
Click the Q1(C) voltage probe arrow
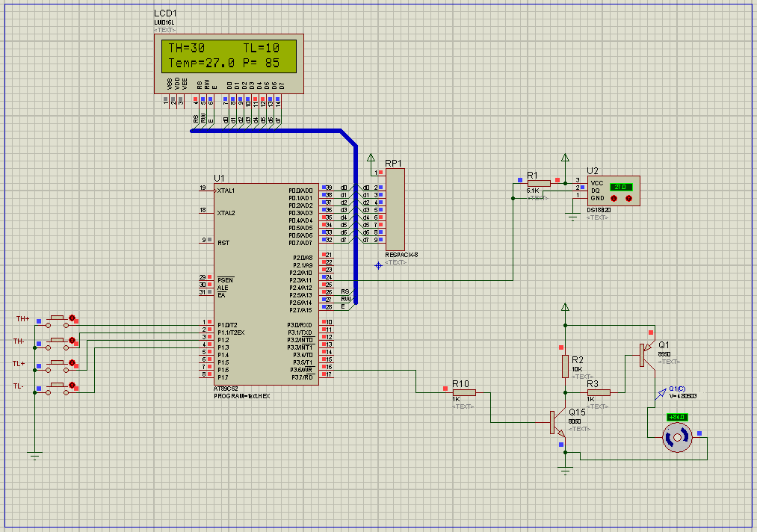coord(661,394)
